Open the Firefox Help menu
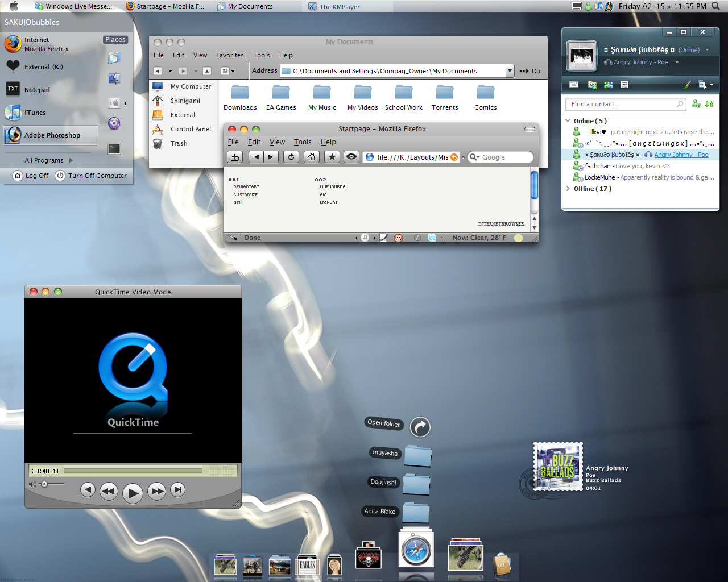The width and height of the screenshot is (728, 582). 328,142
